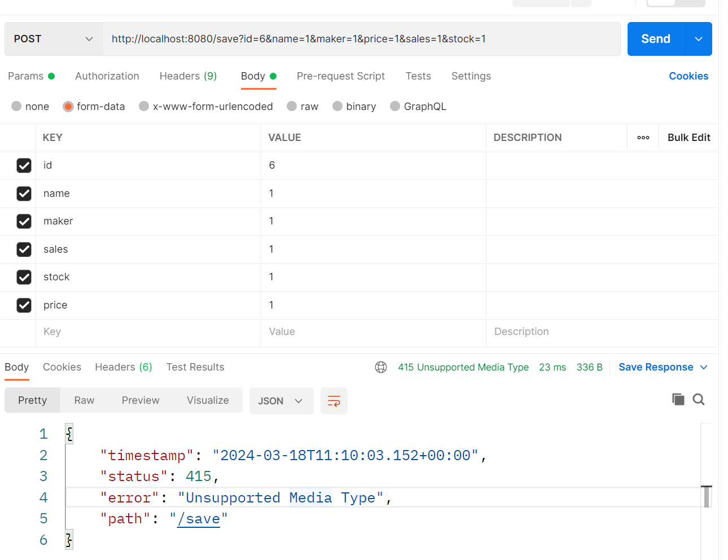This screenshot has width=728, height=560.
Task: Uncheck the name parameter checkbox
Action: tap(24, 193)
